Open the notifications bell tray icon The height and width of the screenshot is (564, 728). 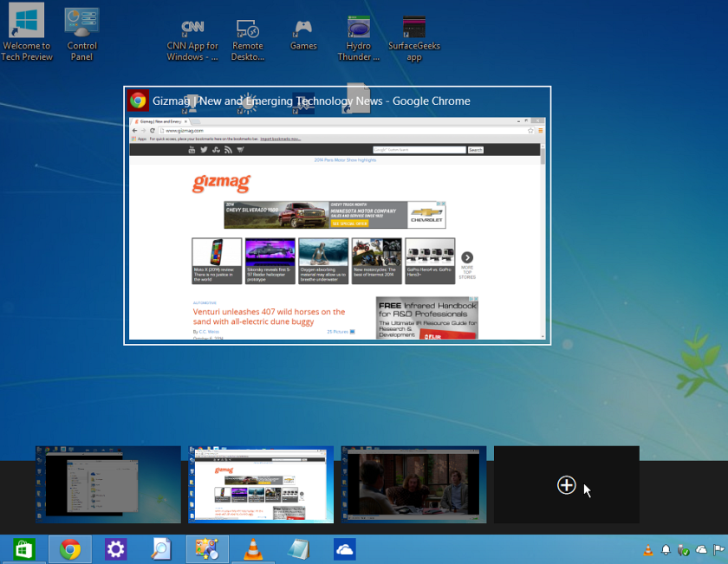[x=666, y=550]
